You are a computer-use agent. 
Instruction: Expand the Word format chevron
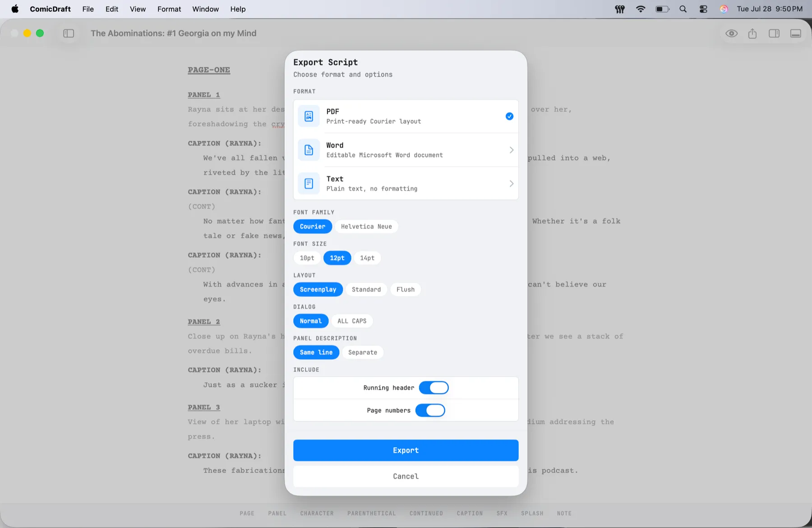pyautogui.click(x=511, y=150)
